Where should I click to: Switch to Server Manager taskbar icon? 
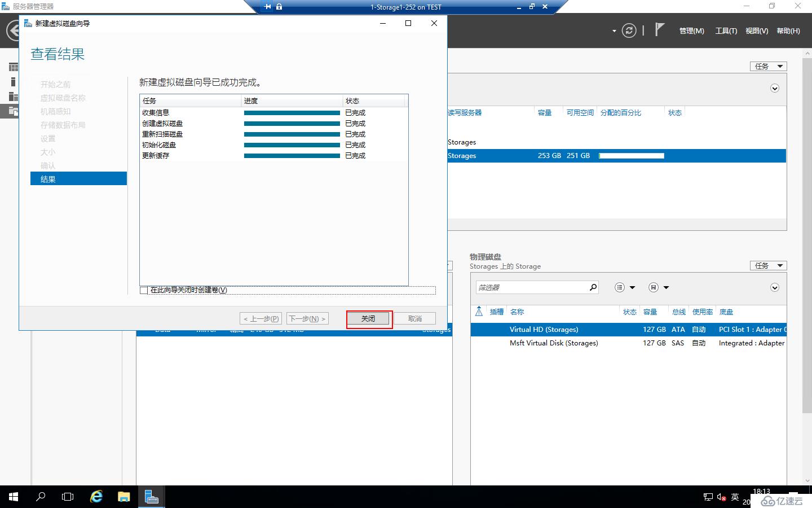[151, 497]
